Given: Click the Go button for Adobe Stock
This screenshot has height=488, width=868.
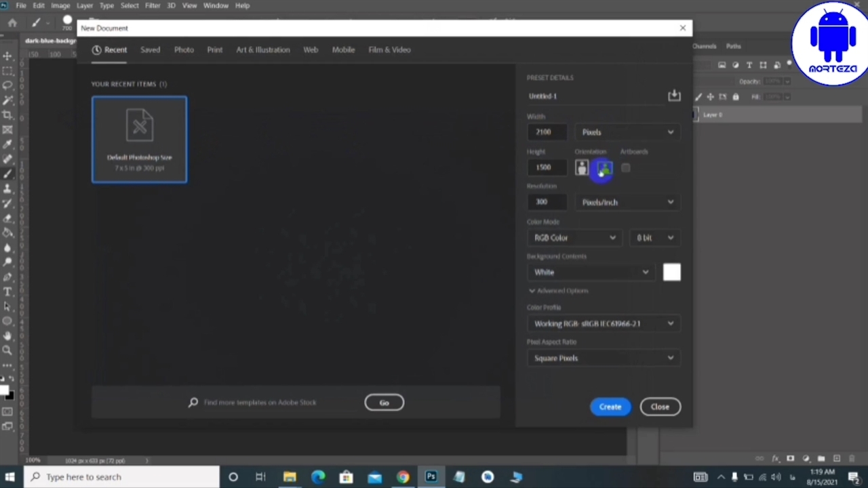Looking at the screenshot, I should (x=384, y=403).
